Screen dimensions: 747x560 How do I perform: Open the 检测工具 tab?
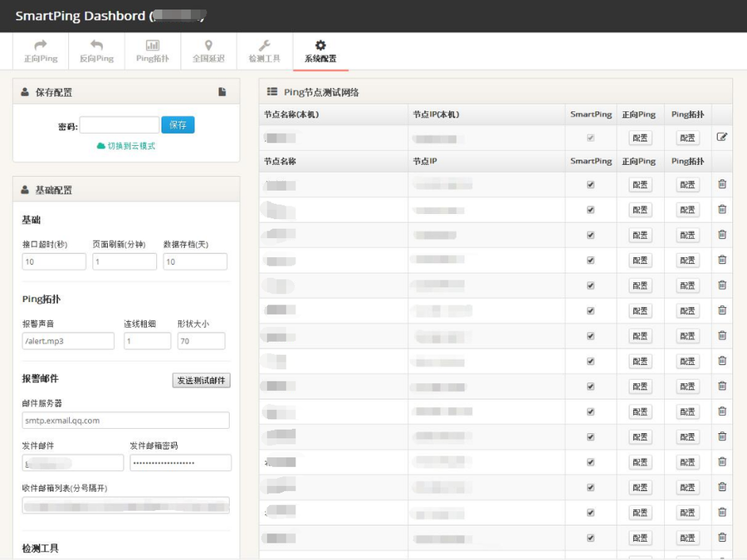[x=265, y=51]
